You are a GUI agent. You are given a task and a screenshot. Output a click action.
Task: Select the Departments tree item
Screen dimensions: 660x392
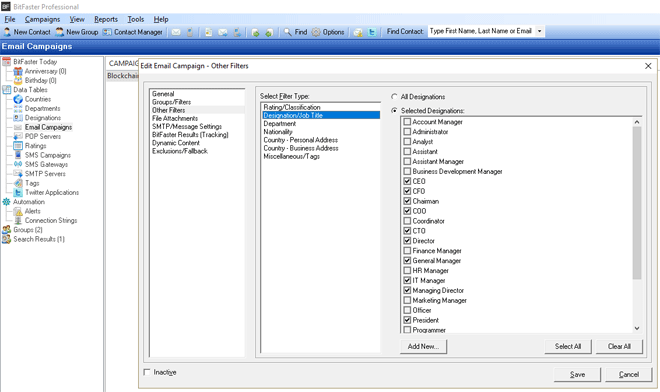point(42,109)
